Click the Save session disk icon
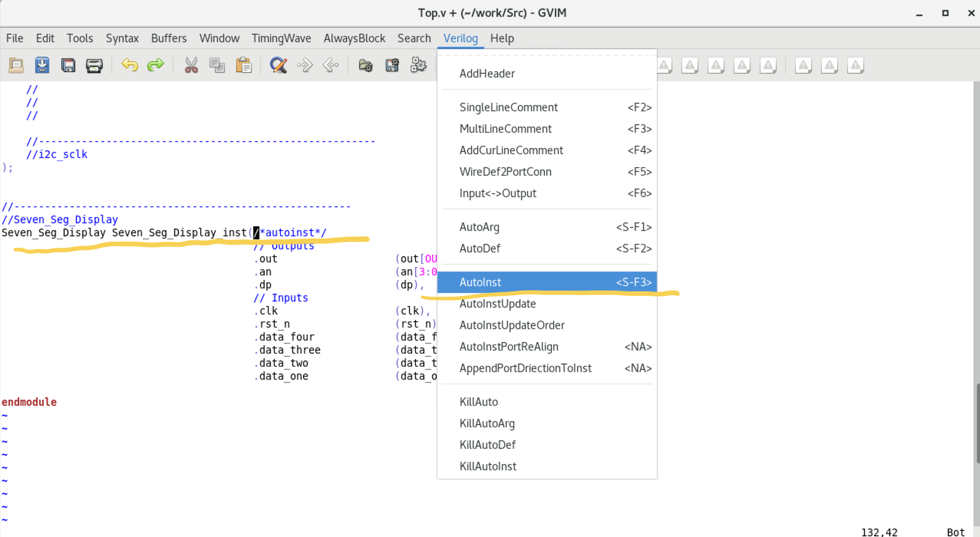The height and width of the screenshot is (537, 980). point(392,65)
